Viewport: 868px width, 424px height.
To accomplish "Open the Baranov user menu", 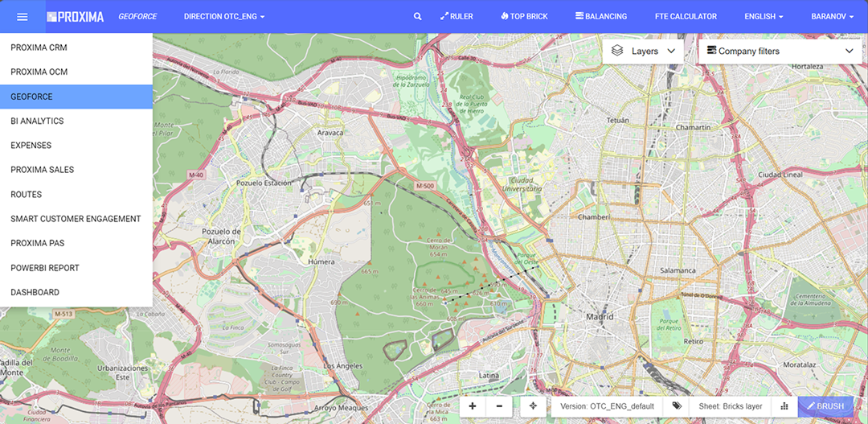I will click(x=832, y=17).
